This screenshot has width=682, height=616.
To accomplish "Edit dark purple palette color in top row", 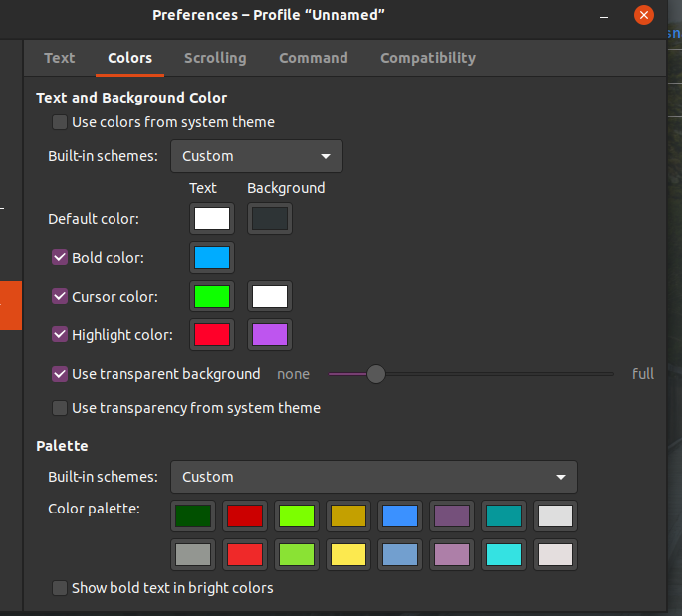I will 452,516.
